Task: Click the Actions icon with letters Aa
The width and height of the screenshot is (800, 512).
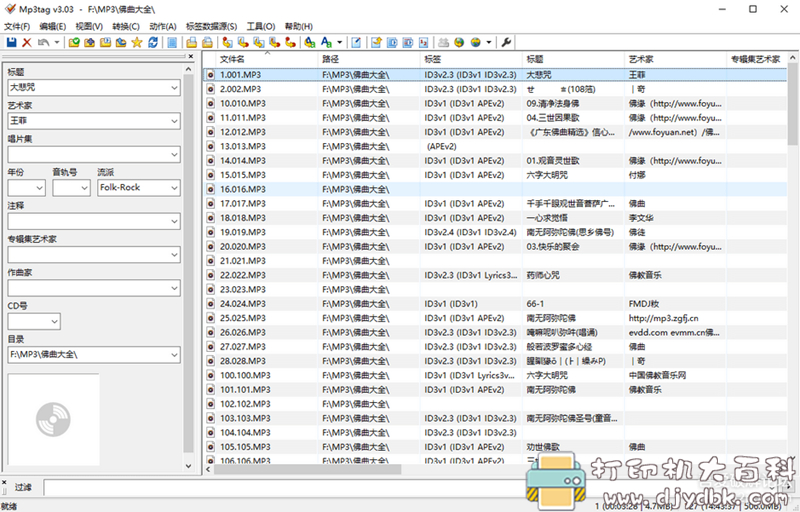Action: coord(310,42)
